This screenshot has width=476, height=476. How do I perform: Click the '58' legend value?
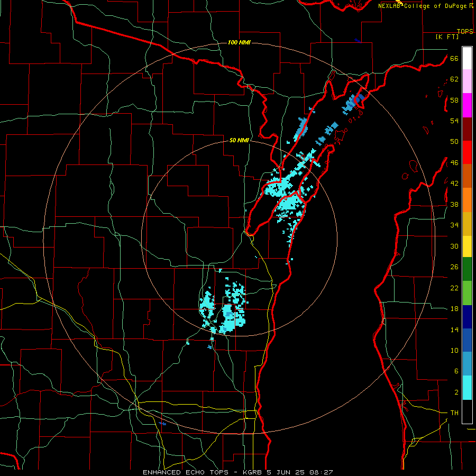pyautogui.click(x=454, y=100)
